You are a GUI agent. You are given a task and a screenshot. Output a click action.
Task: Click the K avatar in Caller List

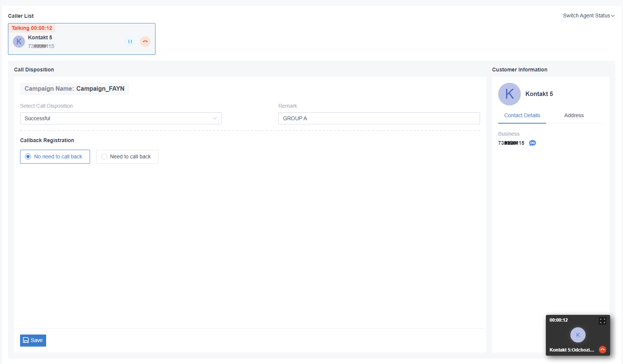point(19,42)
